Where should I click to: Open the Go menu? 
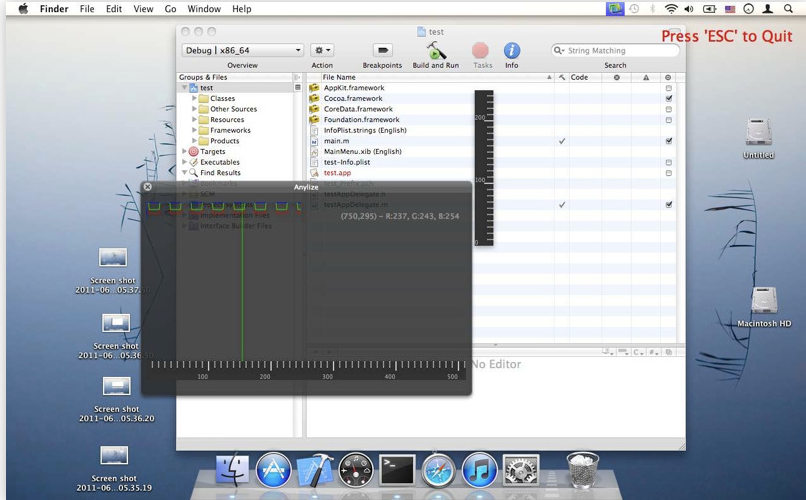tap(171, 9)
